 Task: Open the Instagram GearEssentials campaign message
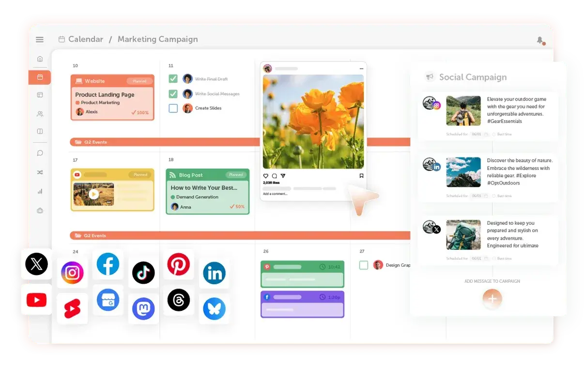click(488, 116)
